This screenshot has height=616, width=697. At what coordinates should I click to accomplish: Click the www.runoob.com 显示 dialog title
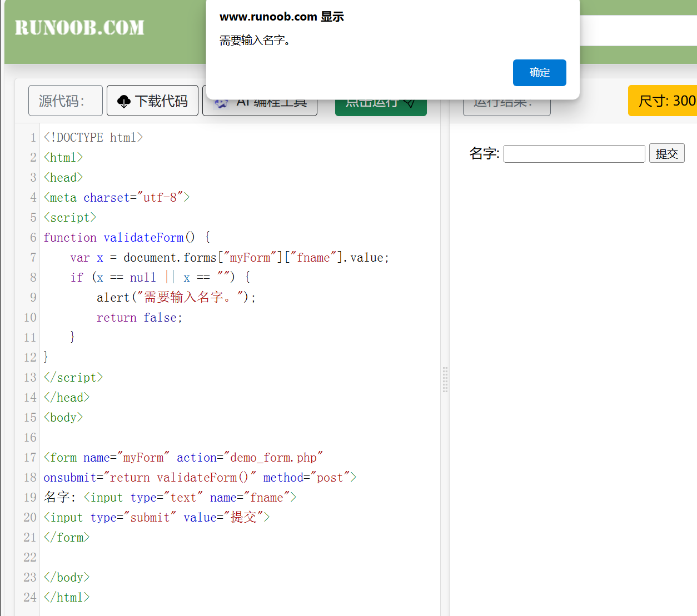click(282, 17)
